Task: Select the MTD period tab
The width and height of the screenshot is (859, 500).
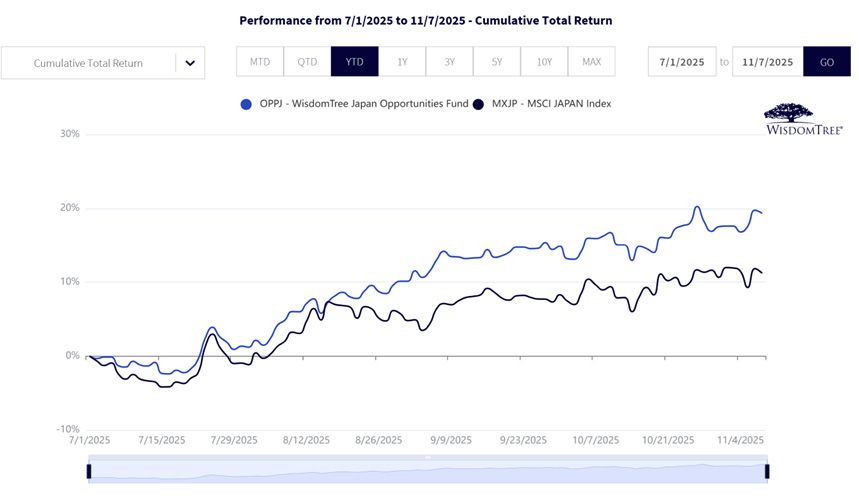Action: [x=260, y=61]
